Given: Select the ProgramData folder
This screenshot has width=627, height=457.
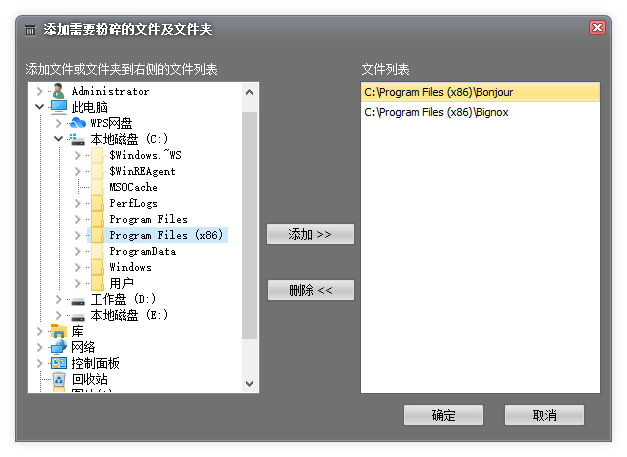Looking at the screenshot, I should pyautogui.click(x=142, y=251).
